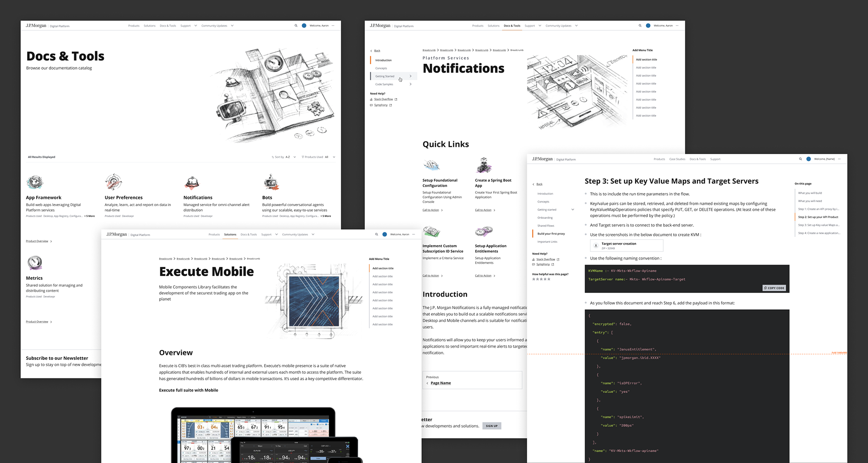Click search icon in Step 3 window
The width and height of the screenshot is (868, 463).
(x=801, y=159)
